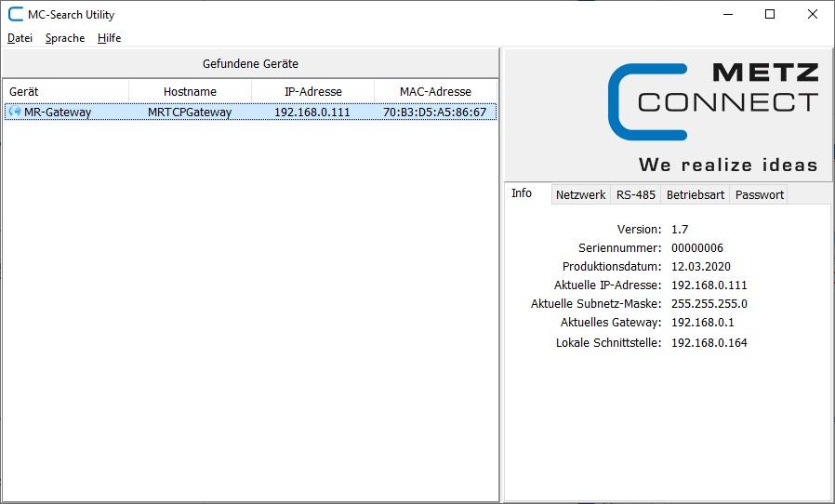Sort by Gerät column header
The image size is (835, 504).
[65, 91]
